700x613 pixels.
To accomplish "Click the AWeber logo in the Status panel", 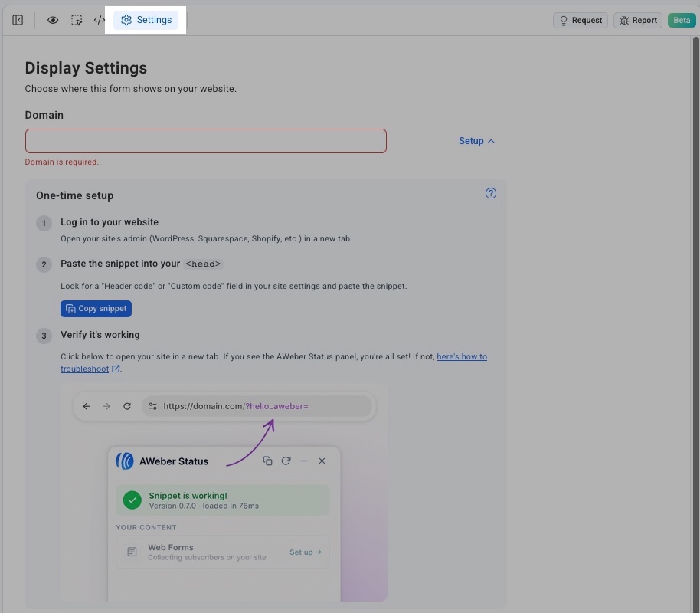I will (x=125, y=461).
